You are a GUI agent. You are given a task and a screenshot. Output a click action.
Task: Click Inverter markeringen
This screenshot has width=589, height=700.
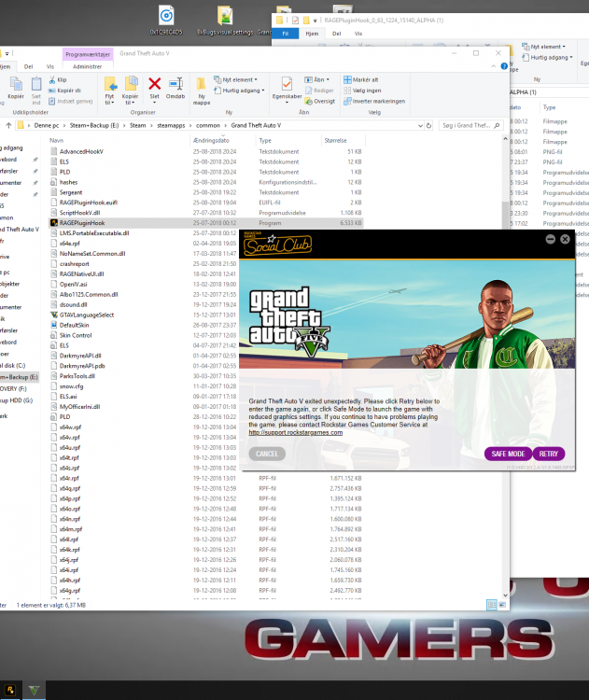[374, 102]
